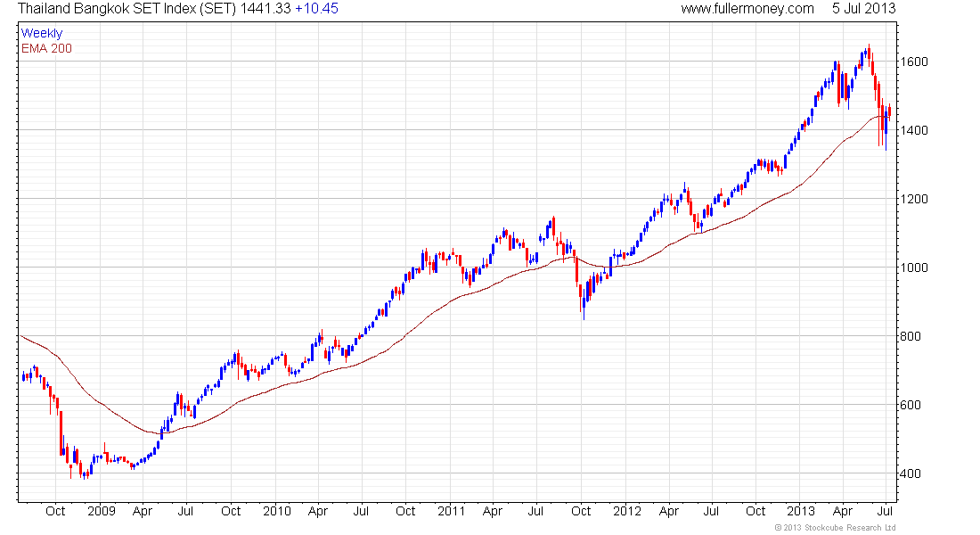Click the Apr label just after 2009
Image resolution: width=980 pixels, height=535 pixels.
tap(143, 511)
